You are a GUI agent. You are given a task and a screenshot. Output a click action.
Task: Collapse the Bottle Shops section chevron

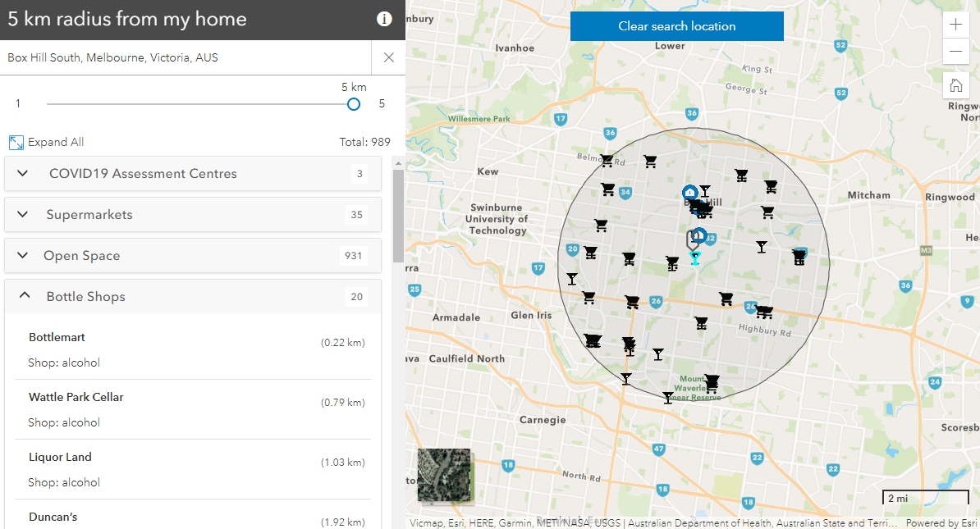point(25,295)
